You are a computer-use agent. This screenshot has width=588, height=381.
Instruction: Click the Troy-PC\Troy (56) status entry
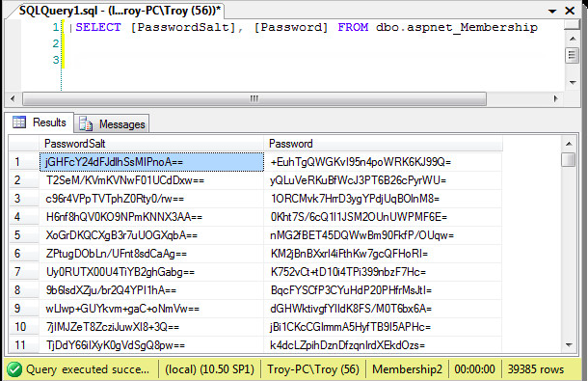point(313,369)
